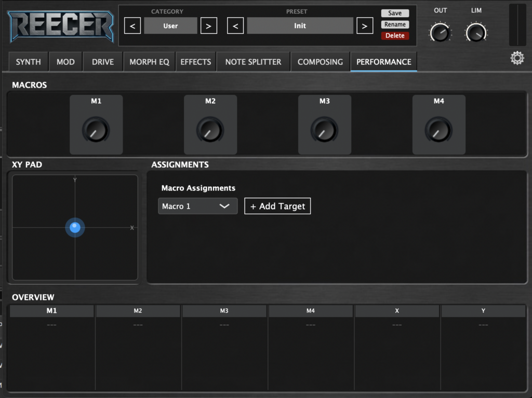The image size is (532, 398).
Task: Open the MORPH EQ tab
Action: pos(149,62)
